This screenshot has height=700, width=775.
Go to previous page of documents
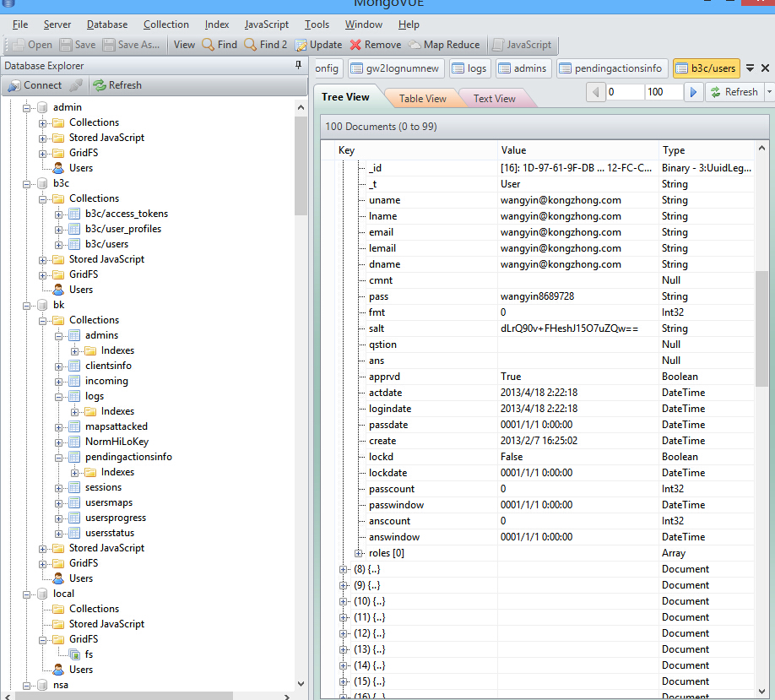pyautogui.click(x=595, y=92)
